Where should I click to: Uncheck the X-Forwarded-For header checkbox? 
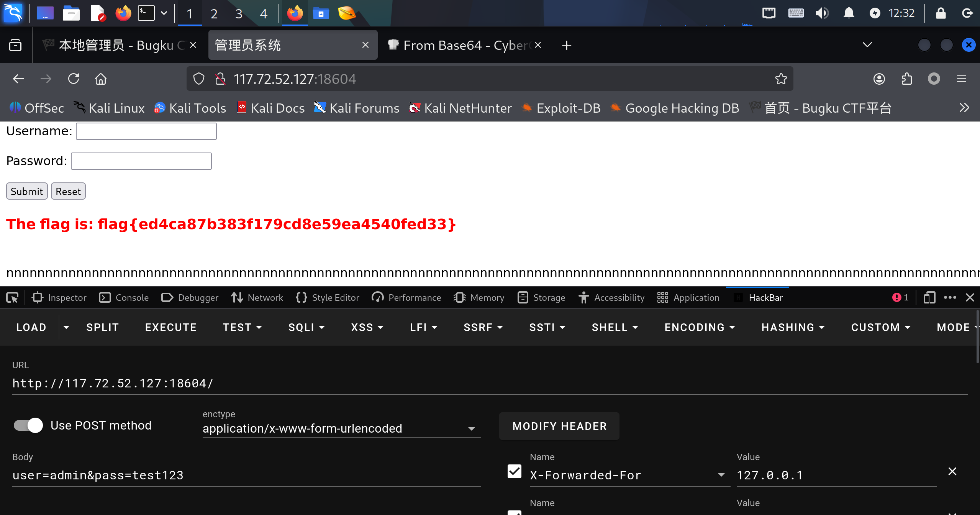(x=514, y=471)
